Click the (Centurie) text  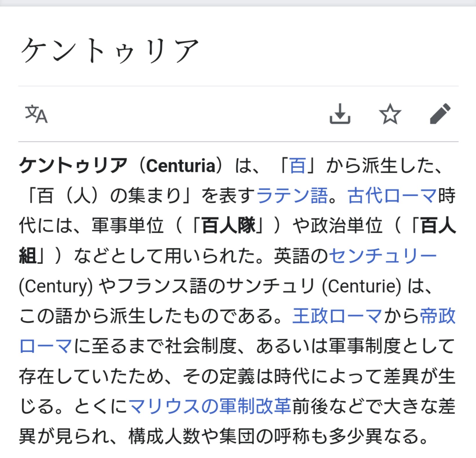click(x=362, y=286)
